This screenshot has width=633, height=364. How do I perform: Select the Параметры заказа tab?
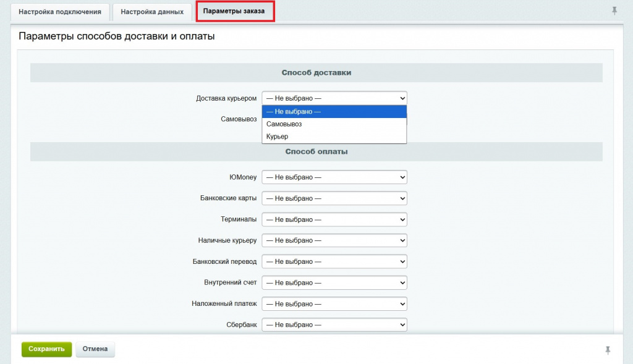click(235, 12)
